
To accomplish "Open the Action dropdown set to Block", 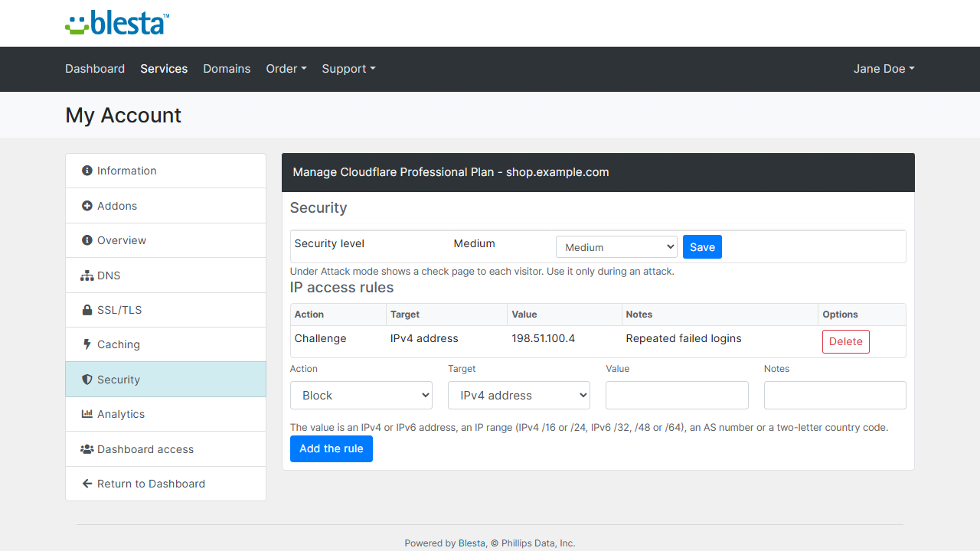I will (361, 396).
